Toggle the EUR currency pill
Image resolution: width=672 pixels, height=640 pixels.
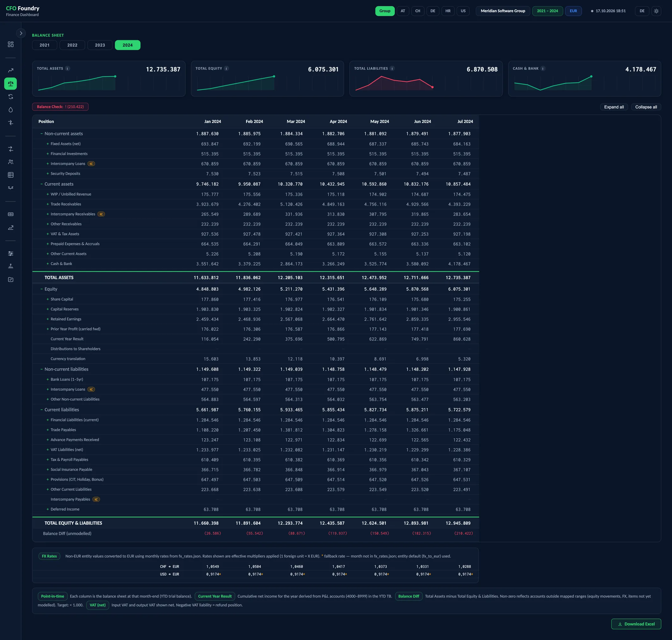coord(573,11)
